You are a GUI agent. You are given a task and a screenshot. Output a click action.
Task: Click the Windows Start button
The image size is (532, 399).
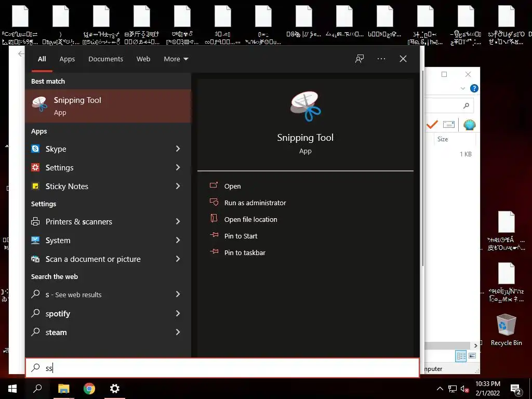tap(12, 389)
